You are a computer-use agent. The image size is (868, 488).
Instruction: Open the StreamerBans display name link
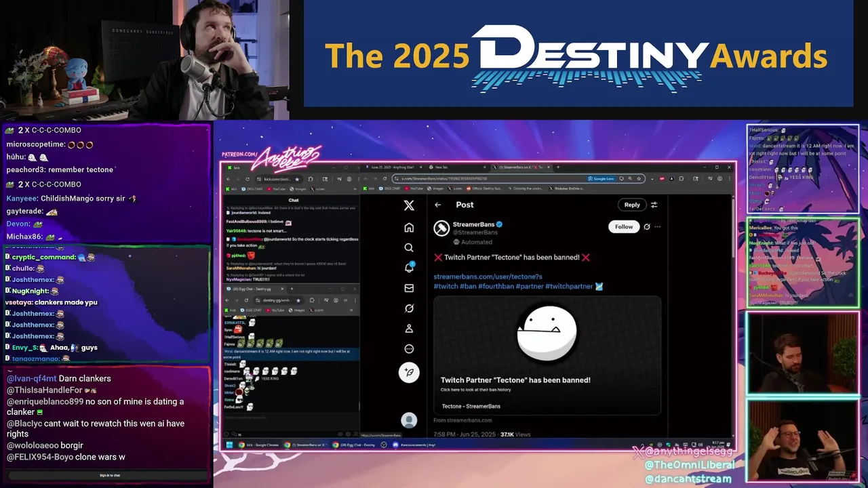[474, 224]
